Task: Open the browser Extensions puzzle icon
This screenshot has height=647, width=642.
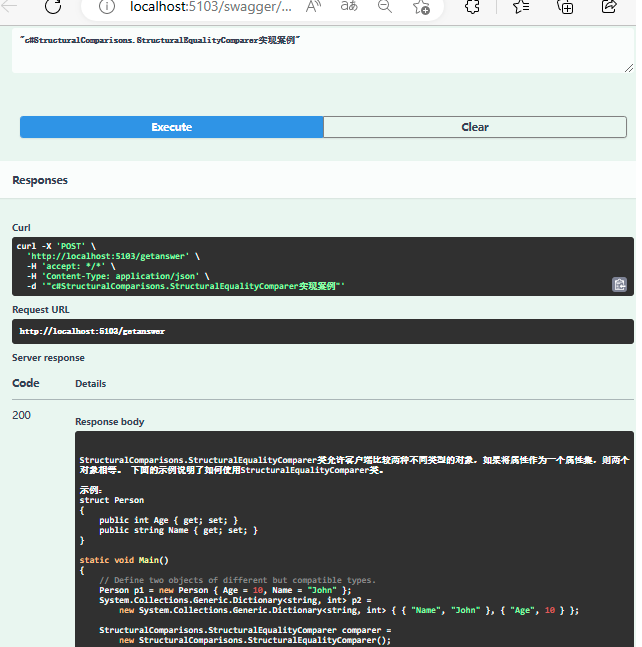Action: [x=474, y=7]
